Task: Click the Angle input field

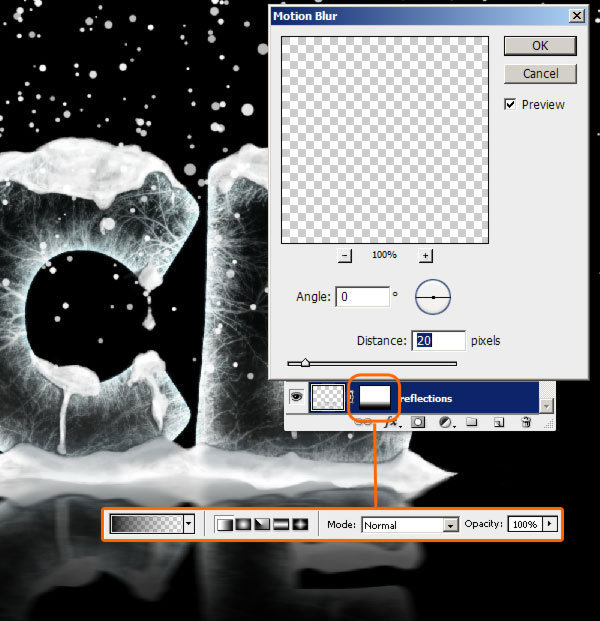Action: point(363,297)
